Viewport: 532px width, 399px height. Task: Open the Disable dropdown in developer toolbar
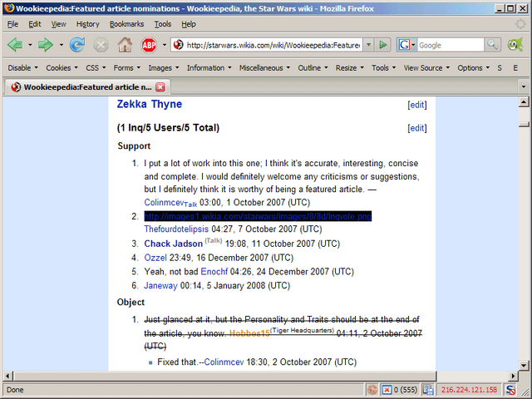click(22, 68)
